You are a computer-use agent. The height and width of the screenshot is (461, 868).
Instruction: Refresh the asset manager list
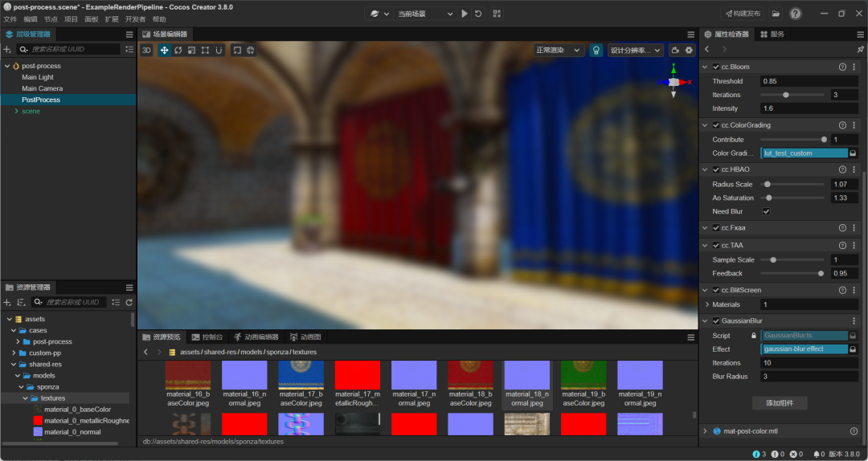[x=129, y=302]
